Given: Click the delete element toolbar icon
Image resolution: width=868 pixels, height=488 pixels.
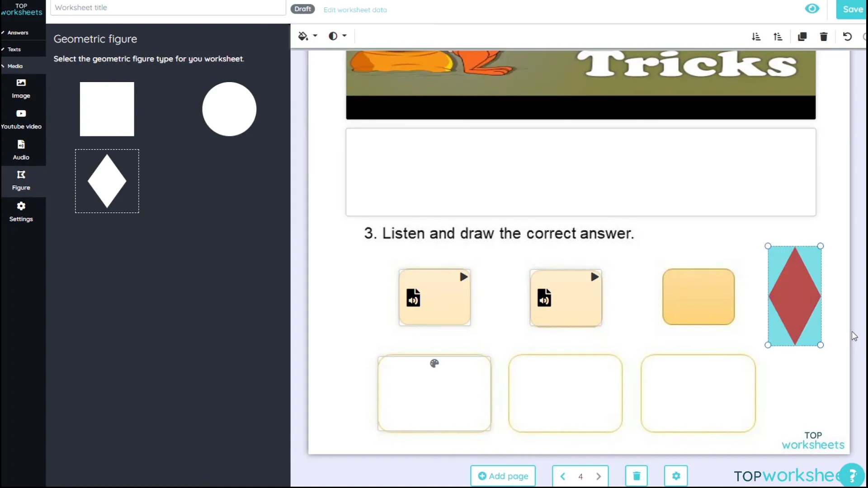Looking at the screenshot, I should (x=824, y=37).
